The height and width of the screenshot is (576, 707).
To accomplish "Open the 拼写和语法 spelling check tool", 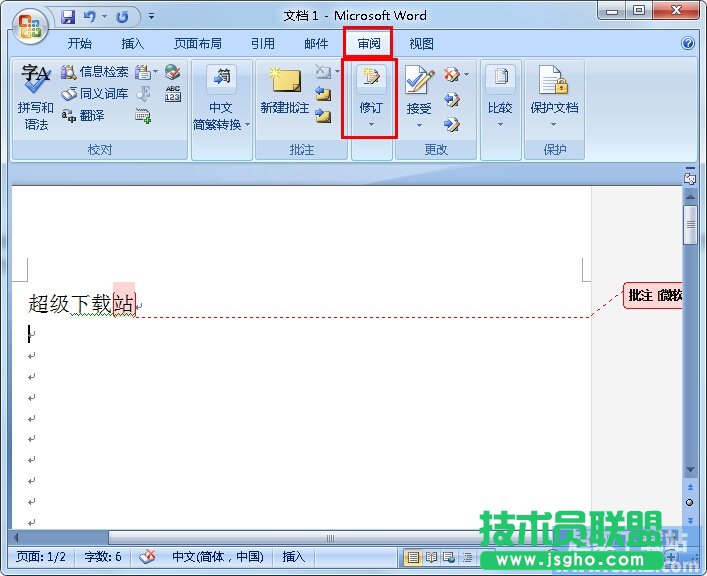I will pyautogui.click(x=36, y=98).
